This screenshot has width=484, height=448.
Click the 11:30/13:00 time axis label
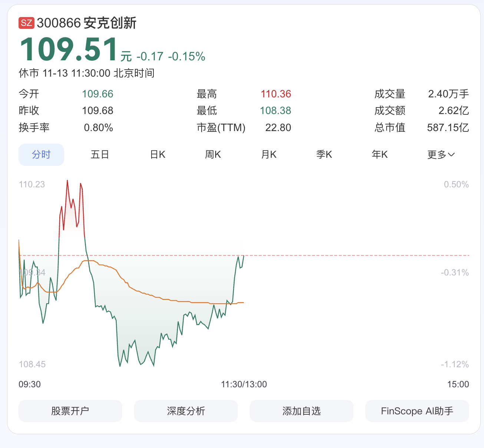click(x=244, y=384)
